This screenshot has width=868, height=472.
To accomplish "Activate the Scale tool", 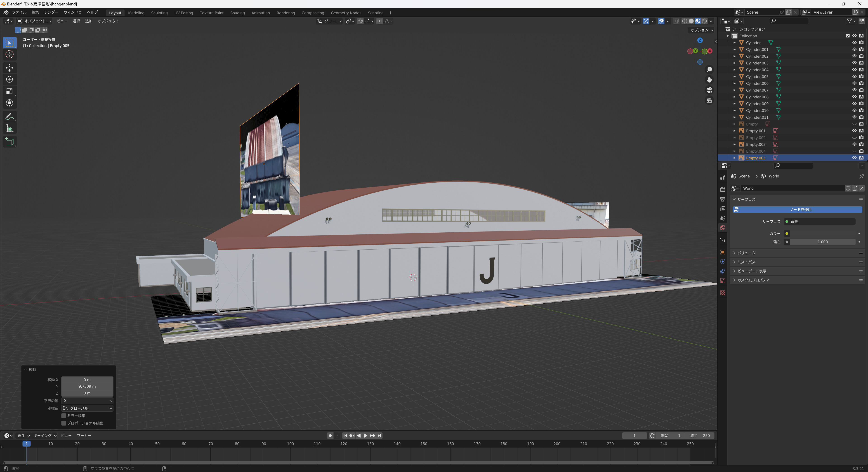I will coord(9,91).
